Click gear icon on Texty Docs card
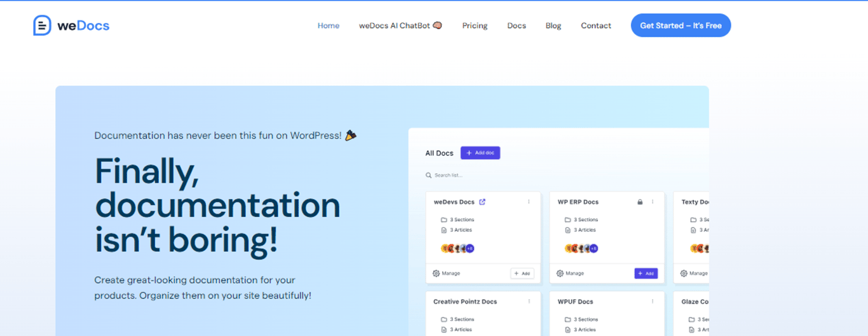Screen dimensions: 868x336 click(x=684, y=273)
